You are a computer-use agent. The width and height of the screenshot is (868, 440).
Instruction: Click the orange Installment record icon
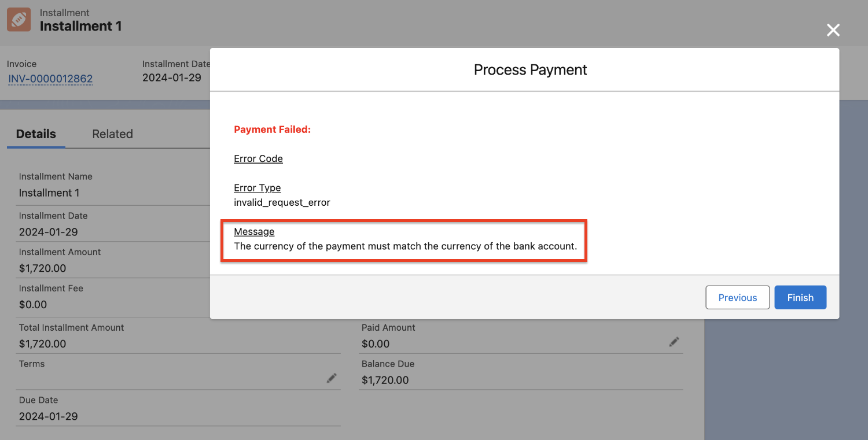point(18,20)
